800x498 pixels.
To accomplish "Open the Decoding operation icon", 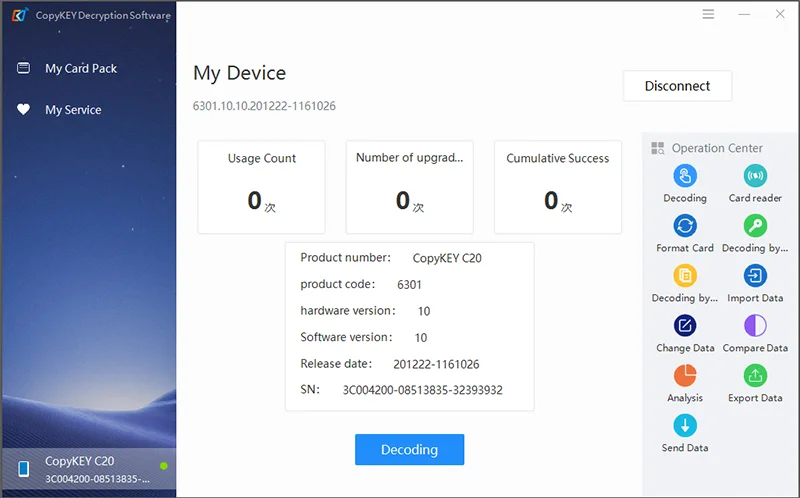I will pyautogui.click(x=685, y=176).
